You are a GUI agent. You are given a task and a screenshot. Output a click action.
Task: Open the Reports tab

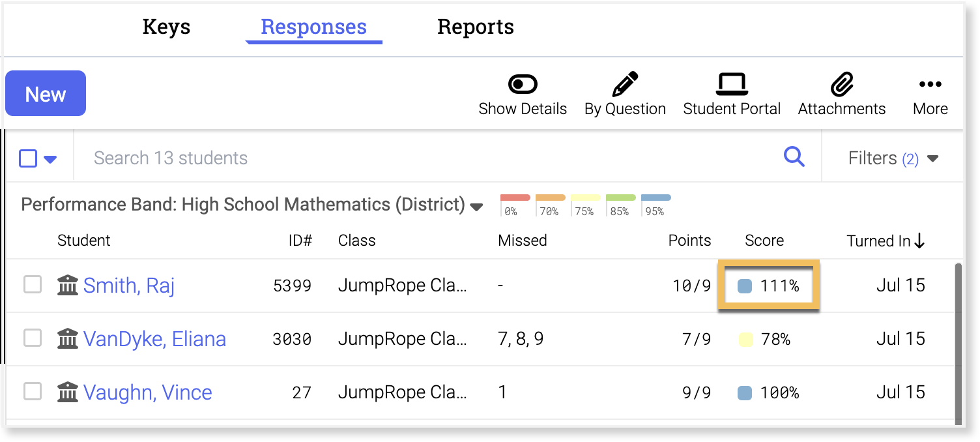[x=475, y=27]
